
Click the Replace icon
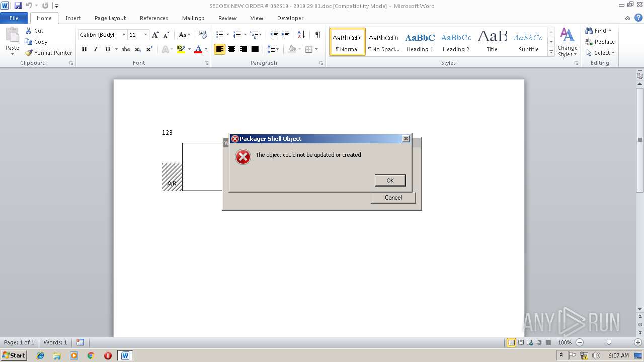coord(589,42)
